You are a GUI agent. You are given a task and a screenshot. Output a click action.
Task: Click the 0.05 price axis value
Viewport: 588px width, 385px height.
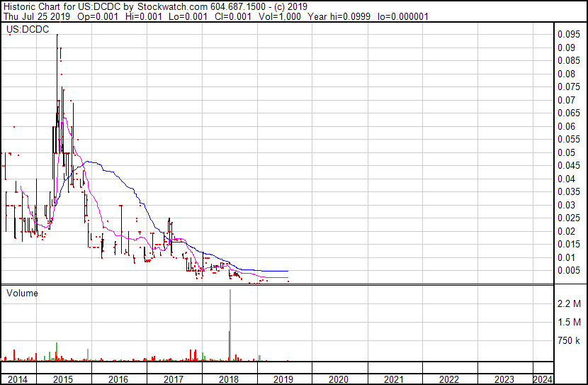click(566, 152)
